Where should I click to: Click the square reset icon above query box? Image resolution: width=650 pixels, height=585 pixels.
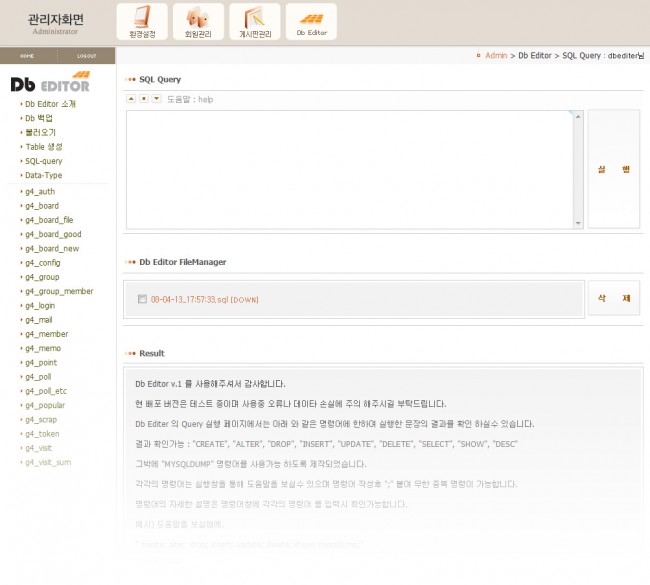pos(144,99)
